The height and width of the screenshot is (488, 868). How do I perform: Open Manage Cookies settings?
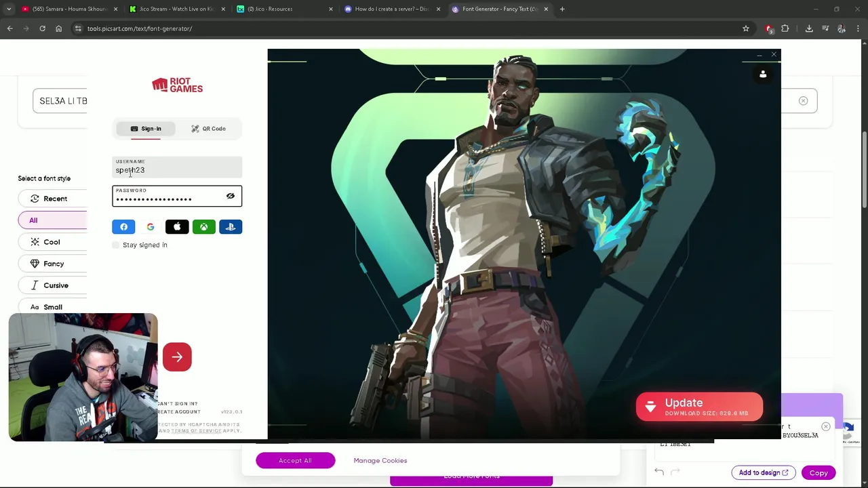coord(380,460)
